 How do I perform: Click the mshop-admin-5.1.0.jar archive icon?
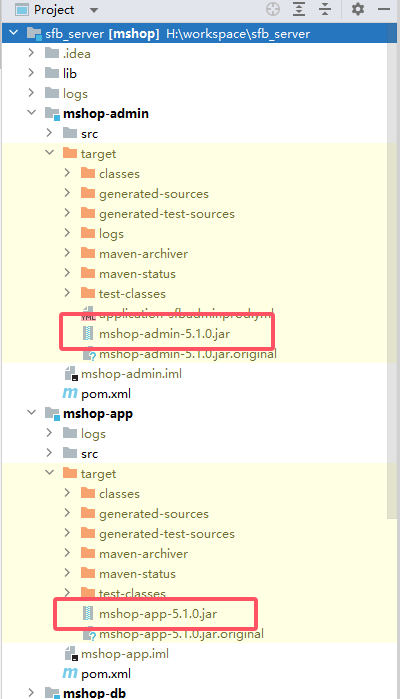coord(88,333)
